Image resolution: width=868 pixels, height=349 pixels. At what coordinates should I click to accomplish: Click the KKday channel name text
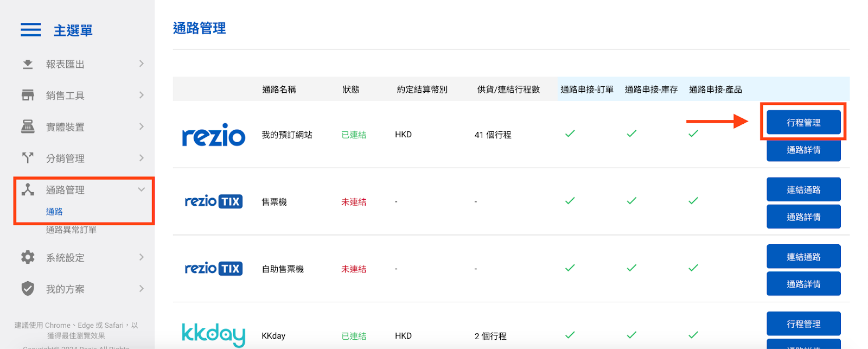coord(273,336)
